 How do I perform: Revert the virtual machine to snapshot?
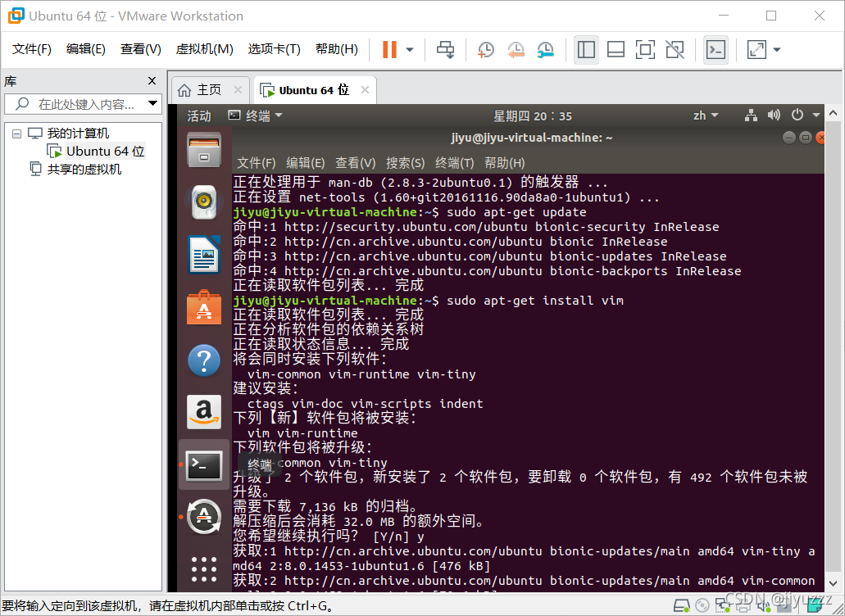point(516,49)
